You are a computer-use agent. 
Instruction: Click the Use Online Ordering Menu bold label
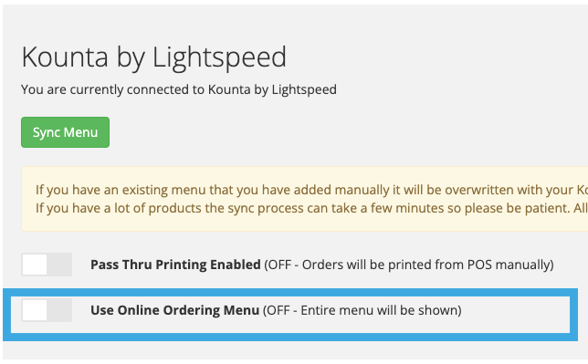pos(174,310)
